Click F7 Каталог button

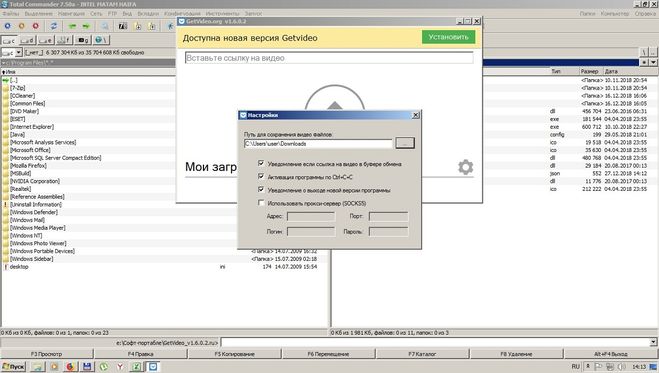click(422, 354)
